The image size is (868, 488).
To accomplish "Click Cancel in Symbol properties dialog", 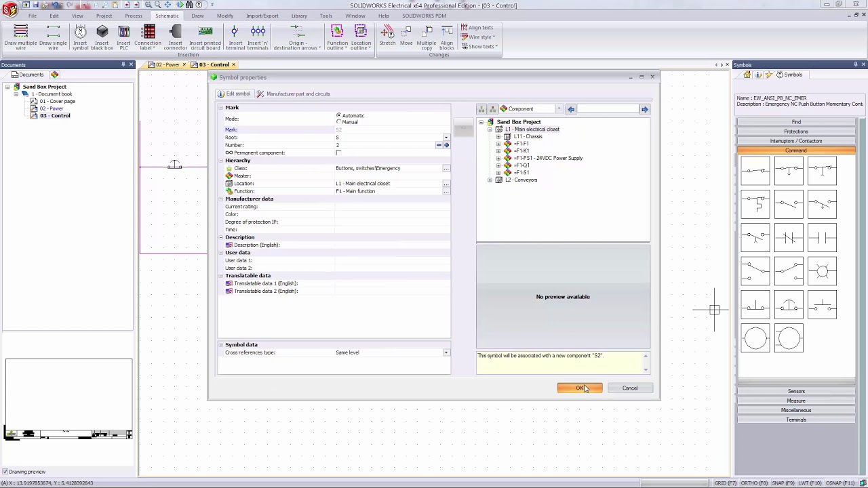I will coord(630,388).
